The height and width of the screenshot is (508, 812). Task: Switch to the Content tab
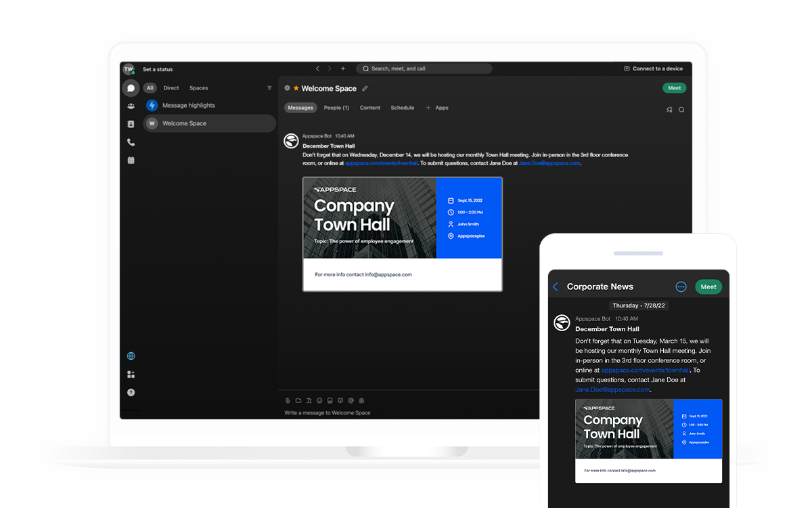pyautogui.click(x=370, y=108)
